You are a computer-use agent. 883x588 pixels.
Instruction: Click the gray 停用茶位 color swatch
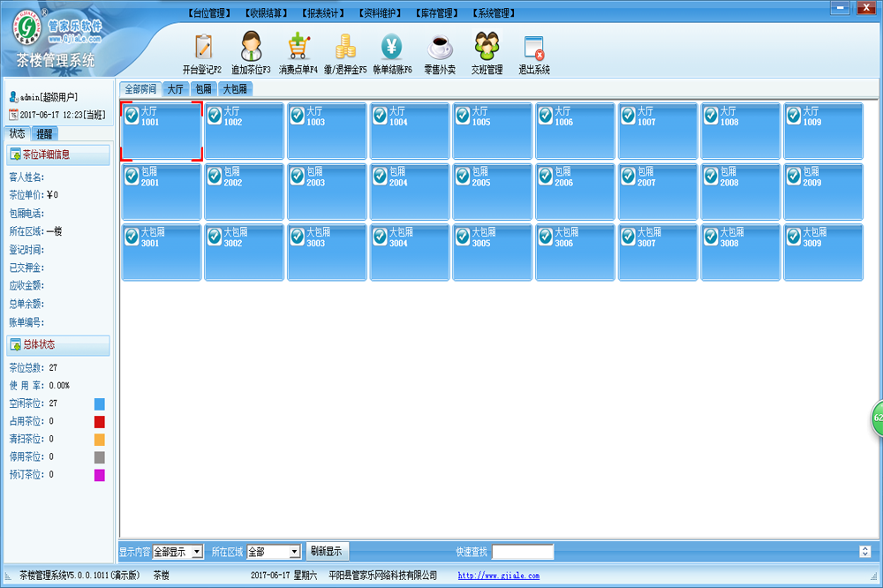100,457
